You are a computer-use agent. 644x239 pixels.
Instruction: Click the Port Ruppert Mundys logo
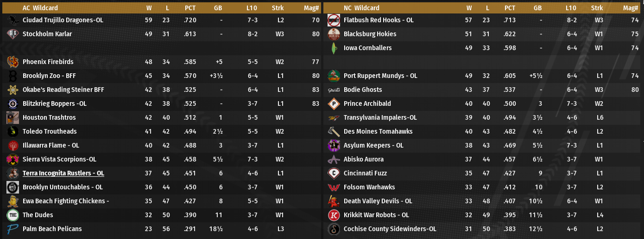[x=334, y=76]
